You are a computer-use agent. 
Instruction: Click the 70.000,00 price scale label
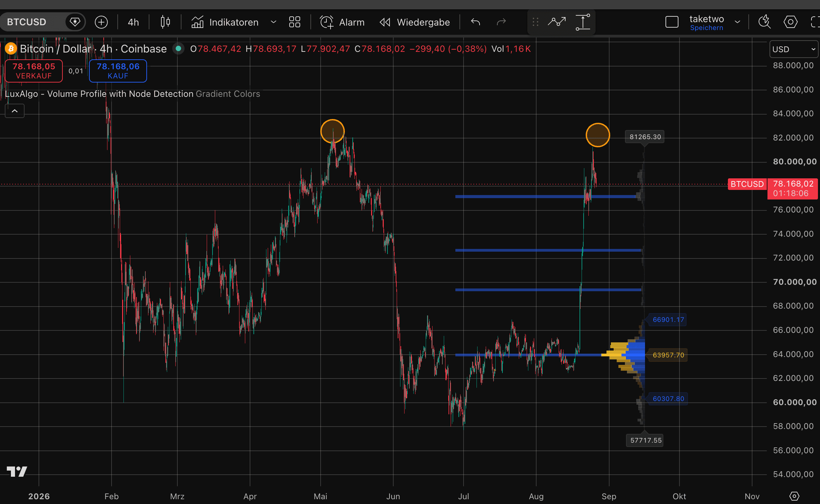795,282
